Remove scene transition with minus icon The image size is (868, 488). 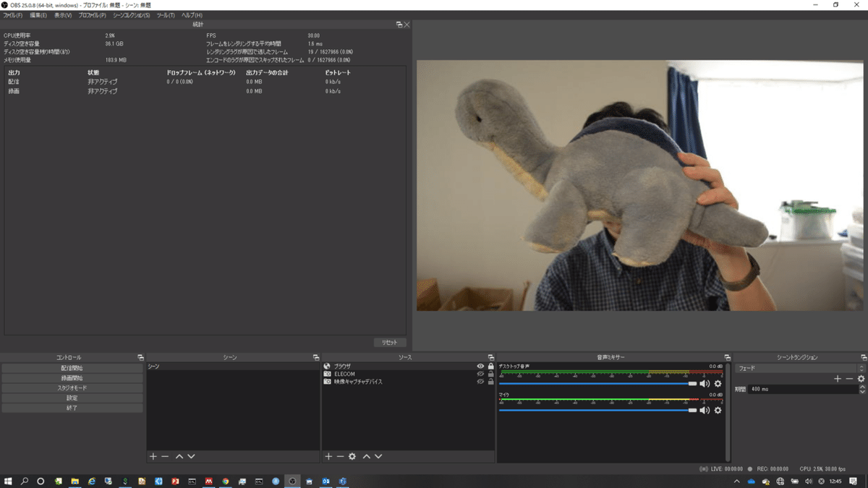pyautogui.click(x=849, y=379)
